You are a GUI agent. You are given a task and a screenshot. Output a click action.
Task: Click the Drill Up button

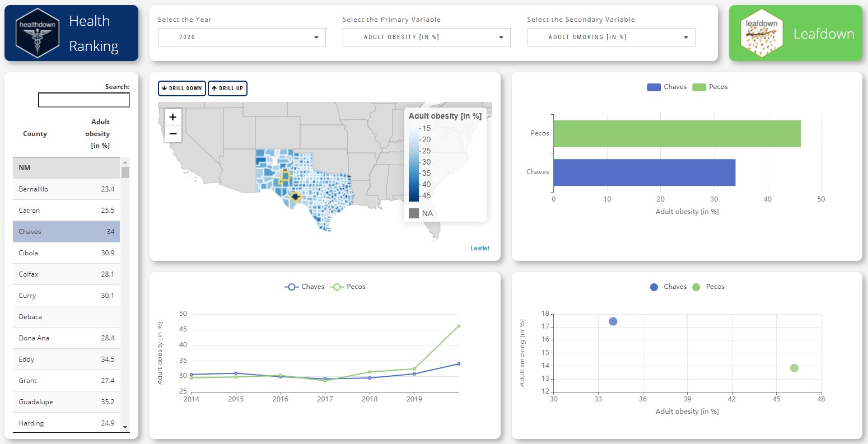point(227,88)
